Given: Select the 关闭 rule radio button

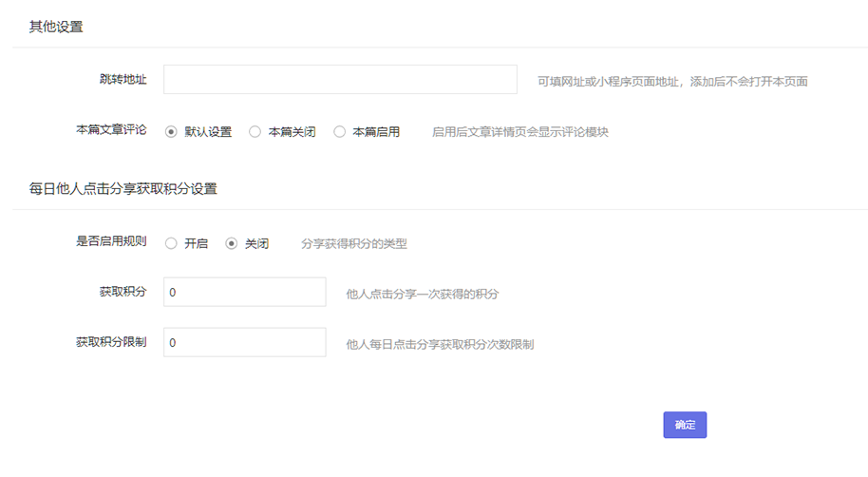Looking at the screenshot, I should pyautogui.click(x=232, y=243).
